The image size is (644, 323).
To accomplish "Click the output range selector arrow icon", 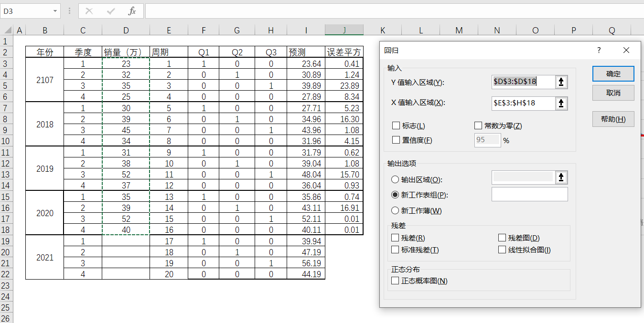I will 561,177.
